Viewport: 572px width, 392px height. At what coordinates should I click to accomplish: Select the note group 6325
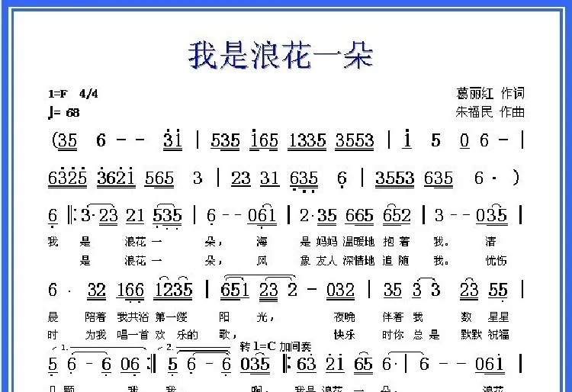[67, 178]
